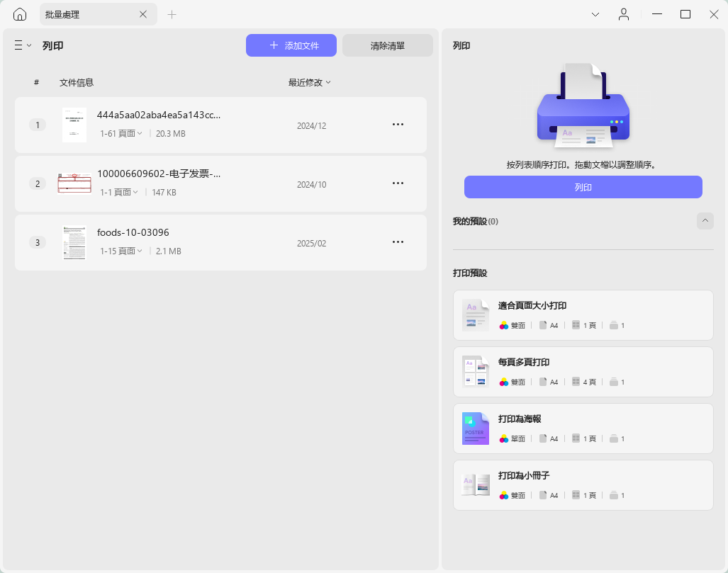Choose the 每頁多頁打印 preset

pyautogui.click(x=583, y=372)
